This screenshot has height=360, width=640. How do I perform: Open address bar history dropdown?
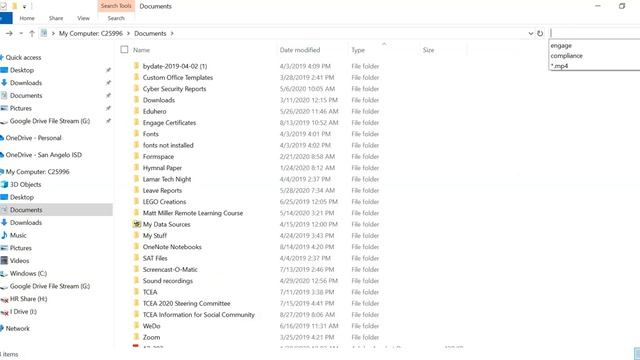[x=531, y=33]
